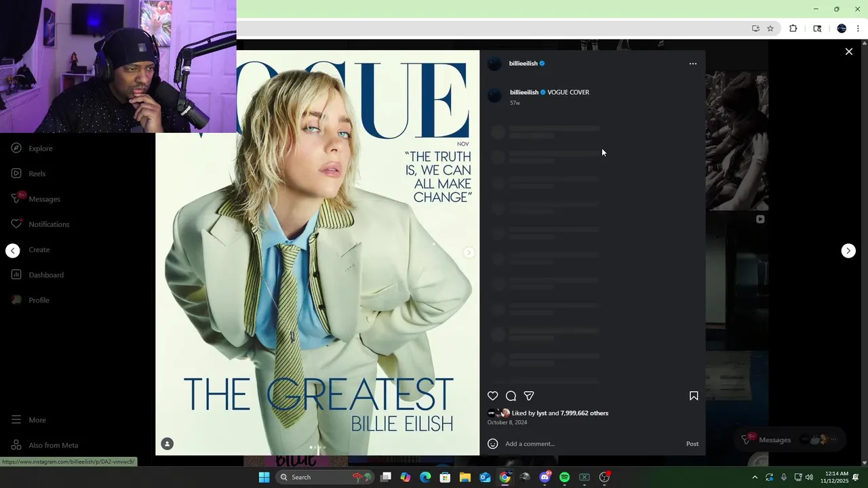Share the post using the paper plane icon
Screen dimensions: 868x488
pyautogui.click(x=529, y=396)
